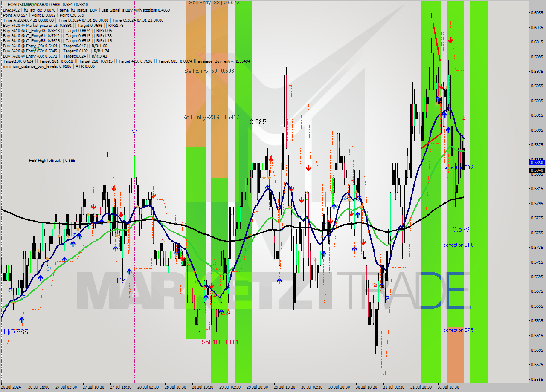546x392 pixels.
Task: Click the '31 Jul 18:30' time axis label
Action: point(448,387)
